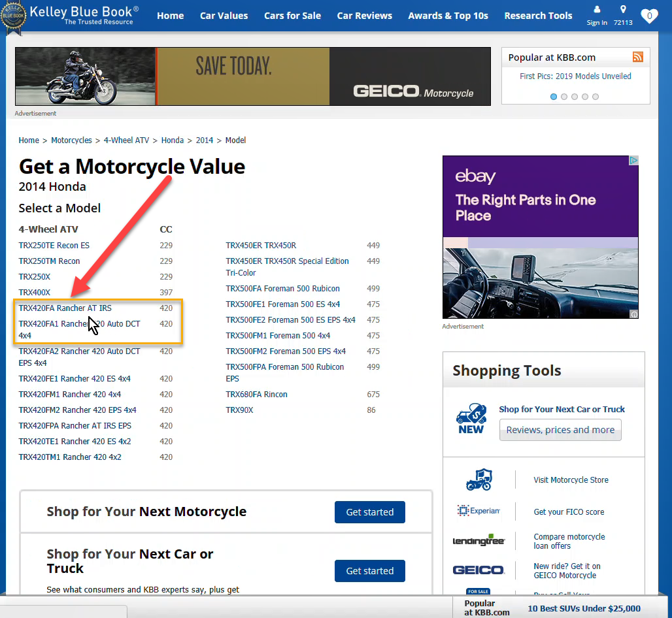Select TRX450ER TRX450R model
The image size is (672, 618).
pos(261,246)
